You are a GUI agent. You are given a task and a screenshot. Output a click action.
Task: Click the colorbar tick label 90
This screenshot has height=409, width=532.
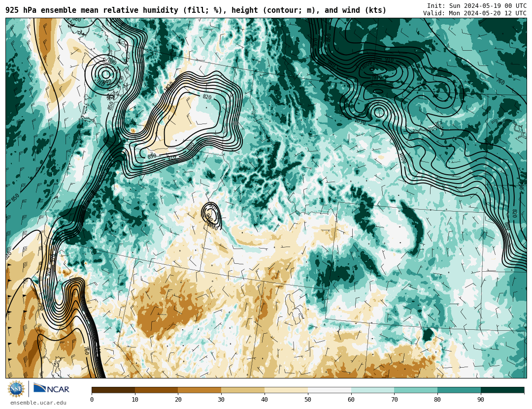(481, 400)
